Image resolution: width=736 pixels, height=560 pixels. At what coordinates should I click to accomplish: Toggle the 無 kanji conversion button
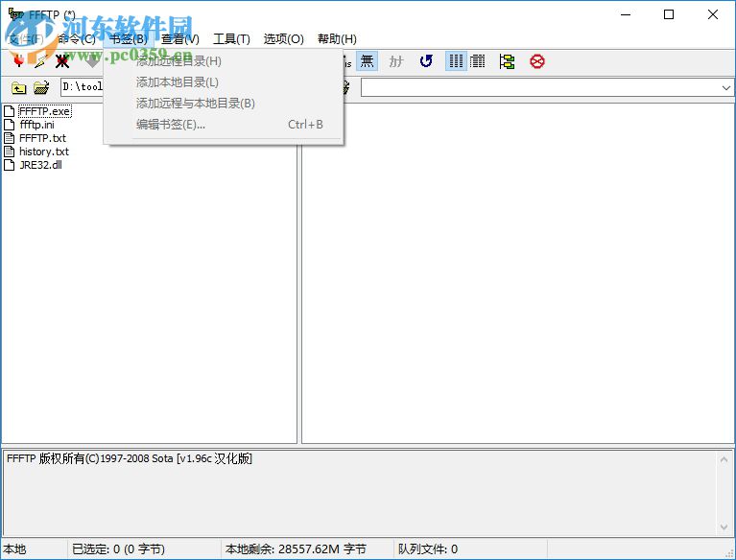[x=368, y=61]
